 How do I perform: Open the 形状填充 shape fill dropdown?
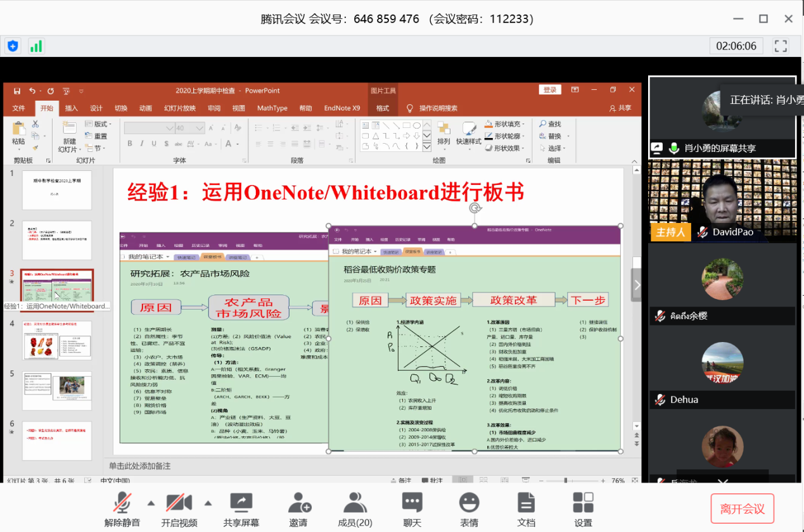click(x=505, y=124)
